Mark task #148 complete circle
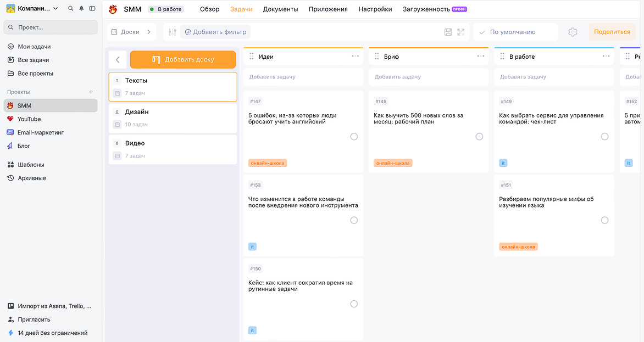The height and width of the screenshot is (342, 644). pos(479,137)
